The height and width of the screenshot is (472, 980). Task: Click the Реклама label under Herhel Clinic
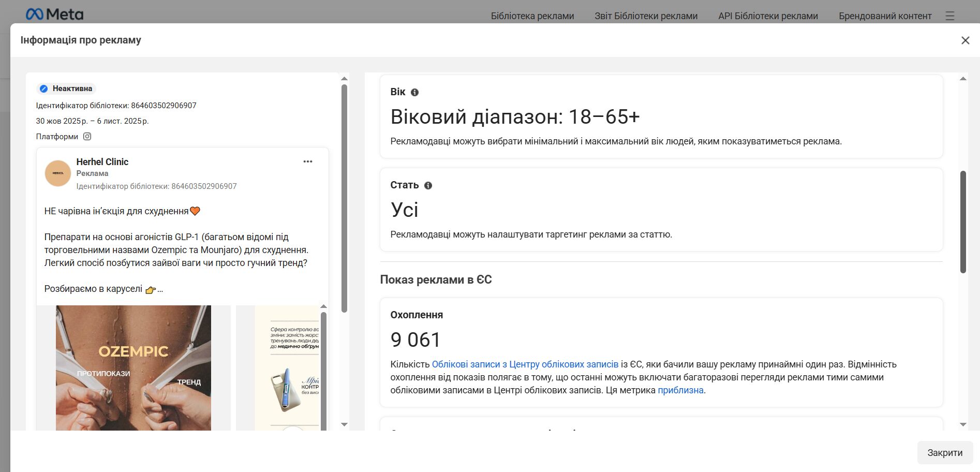92,173
